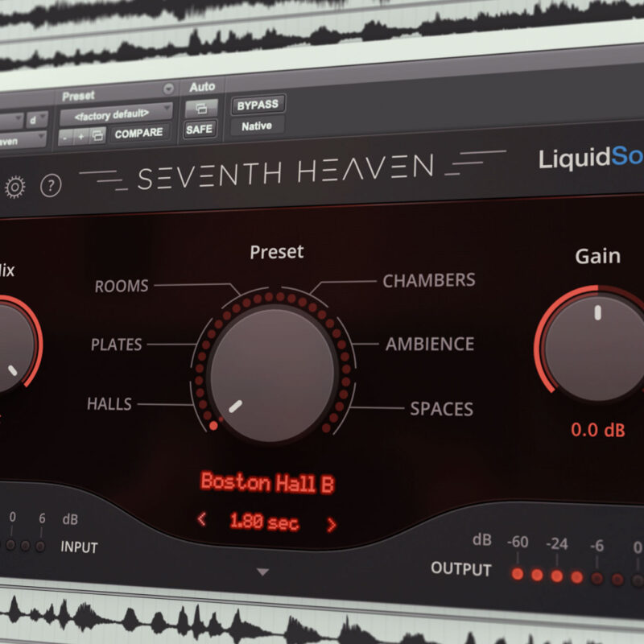The image size is (644, 644).
Task: Open the Seventh Heaven settings gear
Action: tap(14, 188)
